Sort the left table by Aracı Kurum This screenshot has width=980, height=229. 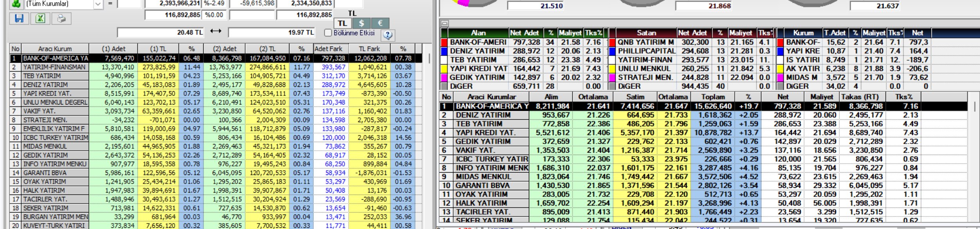coord(55,49)
